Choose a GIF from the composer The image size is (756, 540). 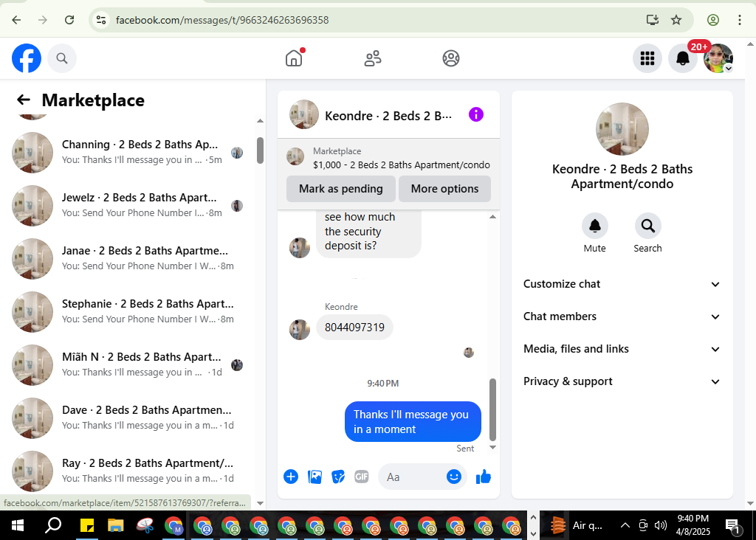pos(362,477)
